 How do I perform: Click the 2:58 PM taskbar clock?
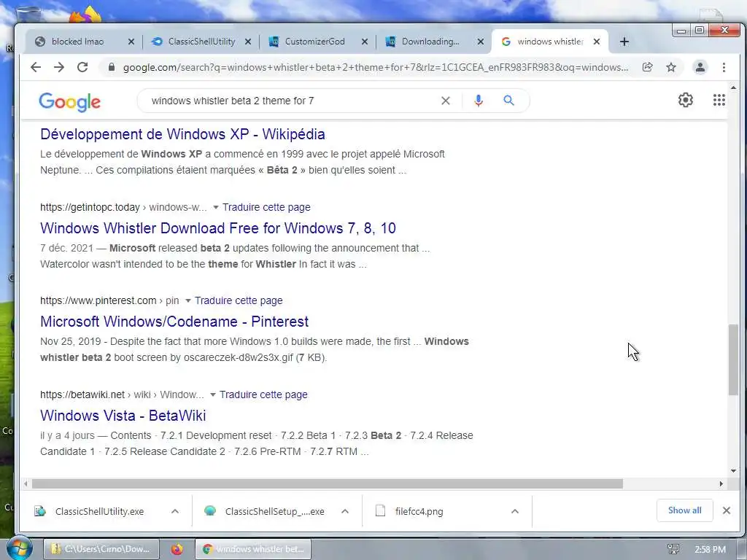tap(710, 550)
